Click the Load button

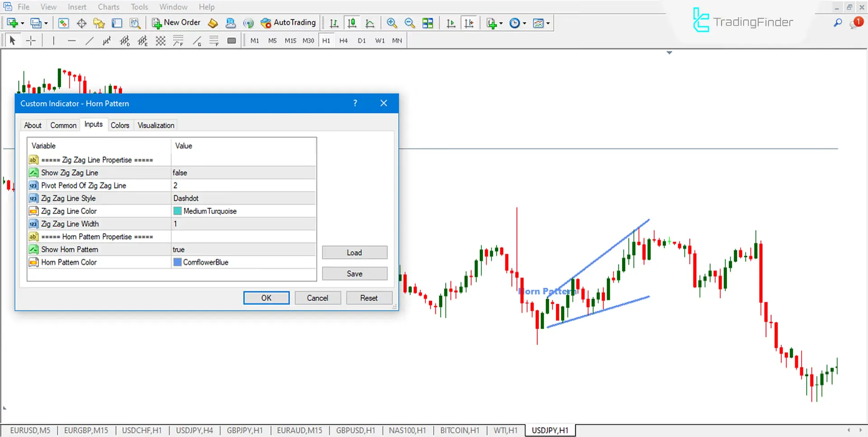click(x=354, y=252)
